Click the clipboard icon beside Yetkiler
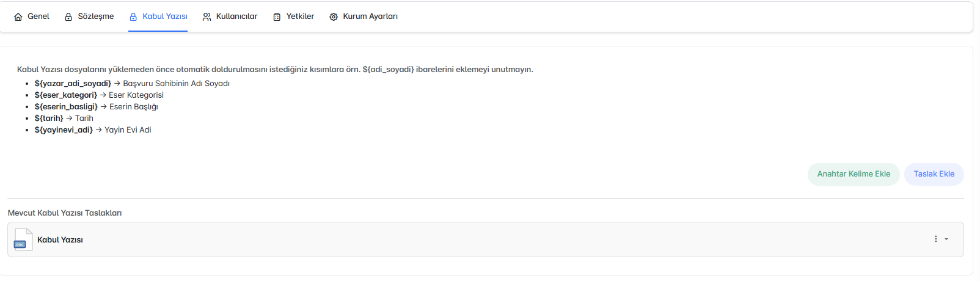 tap(277, 17)
